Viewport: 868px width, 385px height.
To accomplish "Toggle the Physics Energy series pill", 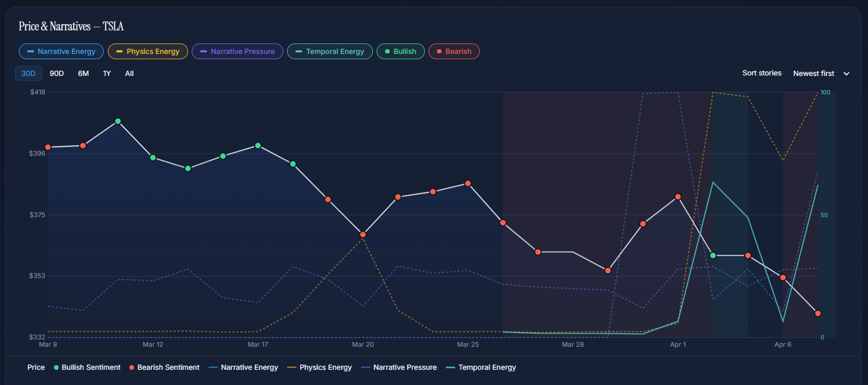I will [148, 51].
